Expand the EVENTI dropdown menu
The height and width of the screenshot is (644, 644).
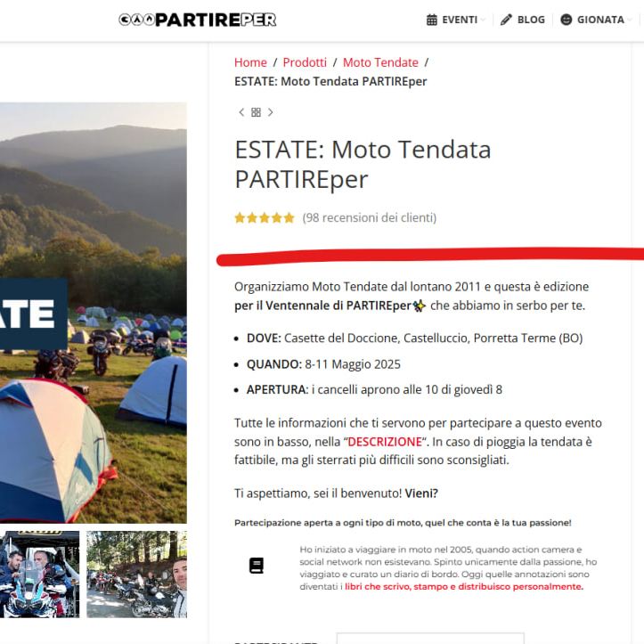pyautogui.click(x=456, y=20)
